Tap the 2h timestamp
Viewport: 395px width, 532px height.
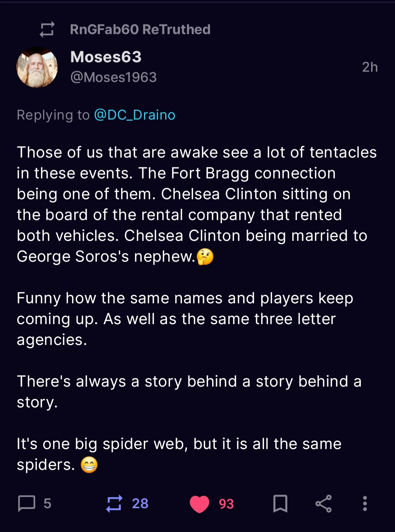click(x=369, y=67)
